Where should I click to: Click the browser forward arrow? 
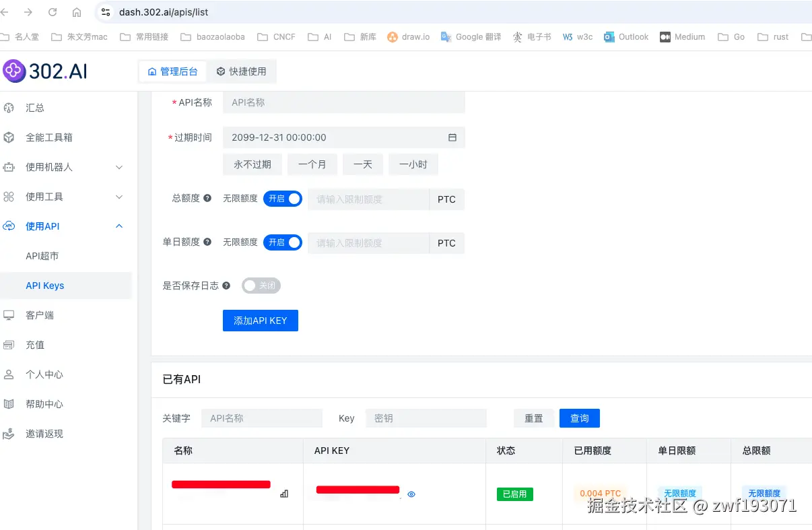[x=28, y=12]
